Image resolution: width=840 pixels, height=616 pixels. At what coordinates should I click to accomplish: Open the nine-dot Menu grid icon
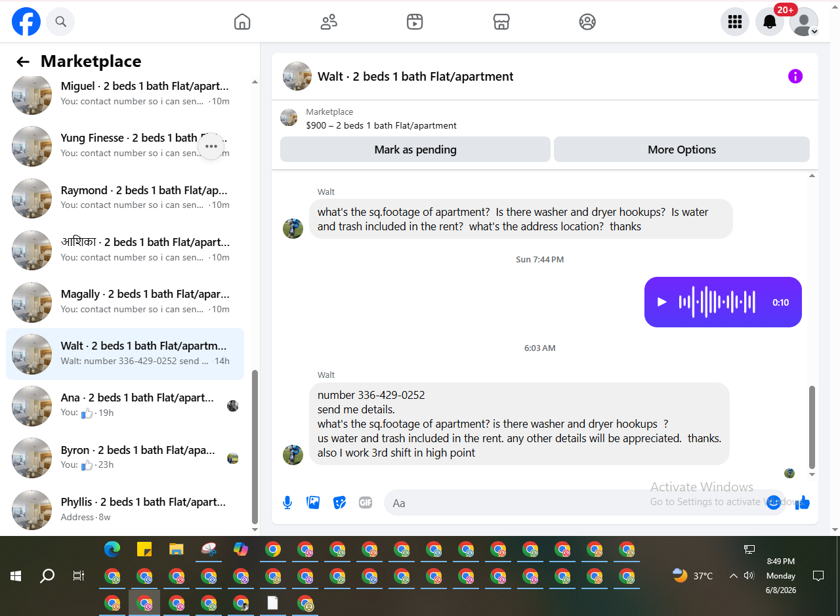(735, 22)
